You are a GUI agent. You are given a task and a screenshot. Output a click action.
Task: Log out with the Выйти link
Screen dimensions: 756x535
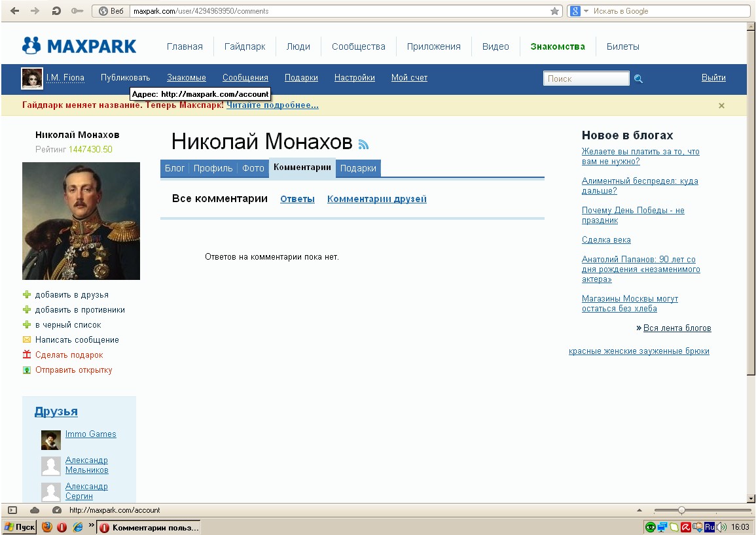coord(713,78)
